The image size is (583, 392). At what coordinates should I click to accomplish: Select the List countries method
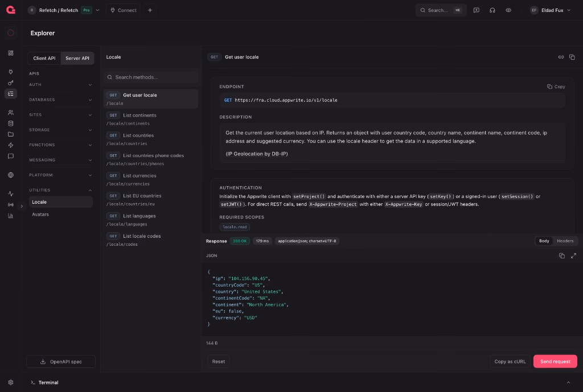coord(150,139)
